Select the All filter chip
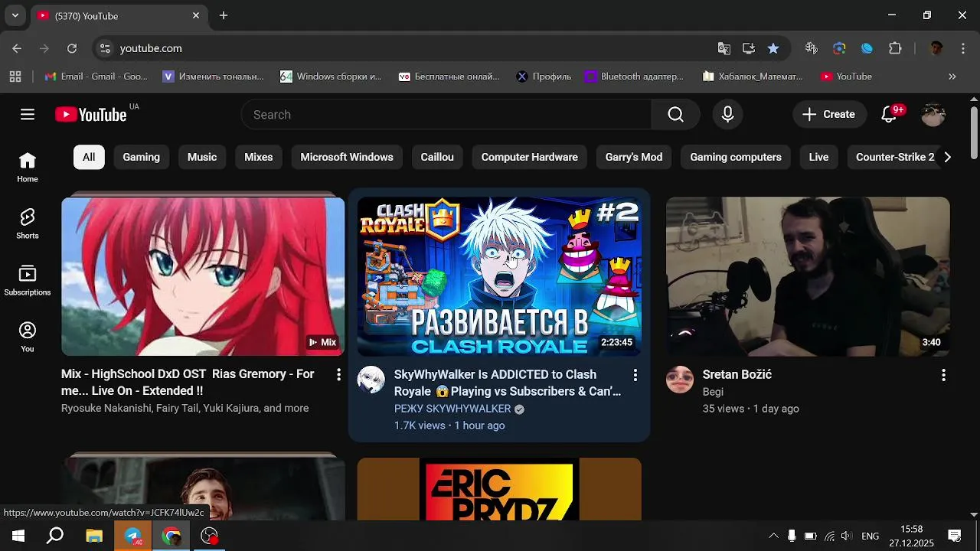This screenshot has height=551, width=980. point(89,157)
